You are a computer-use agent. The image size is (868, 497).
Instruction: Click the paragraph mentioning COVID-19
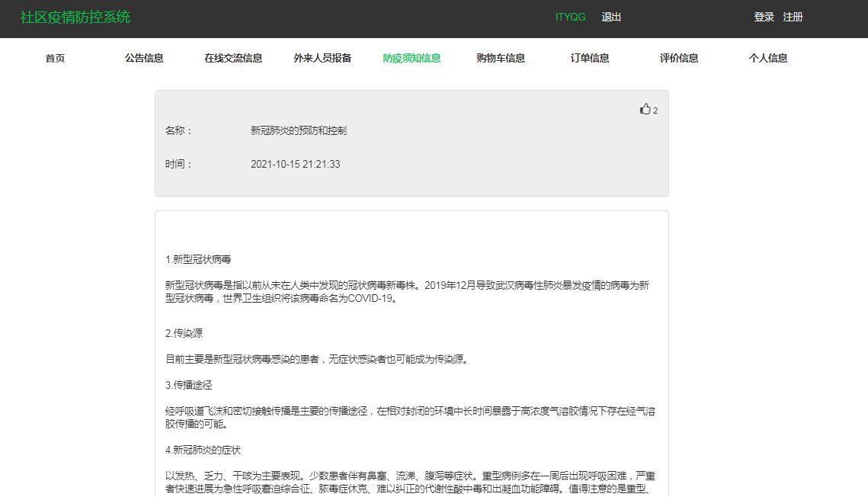tap(407, 292)
